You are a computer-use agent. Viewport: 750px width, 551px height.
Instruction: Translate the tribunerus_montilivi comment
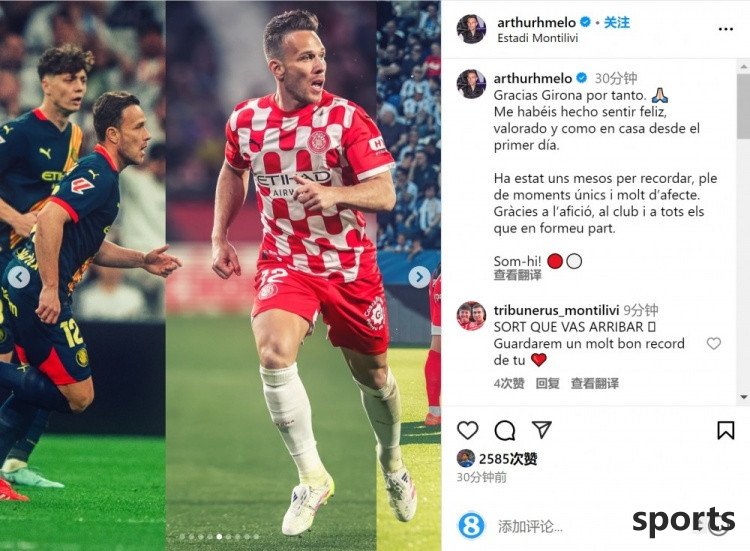[595, 383]
